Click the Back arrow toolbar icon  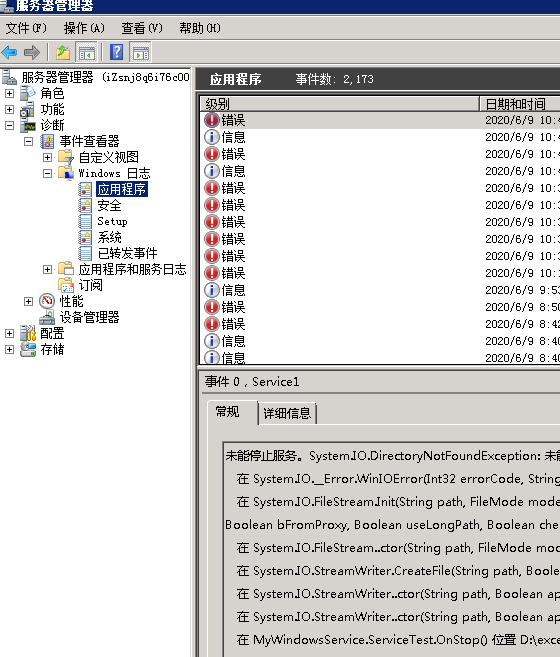tap(9, 52)
